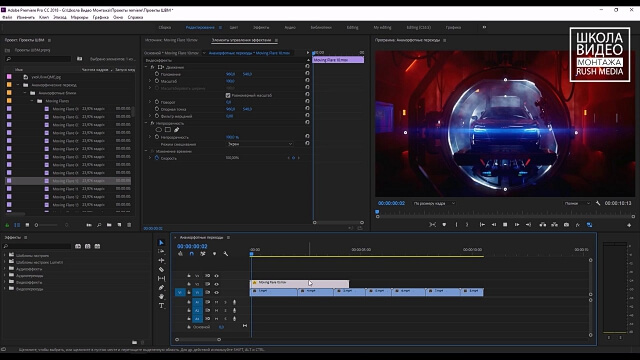Switch to Color workspace tab
This screenshot has width=640, height=360.
coord(233,27)
